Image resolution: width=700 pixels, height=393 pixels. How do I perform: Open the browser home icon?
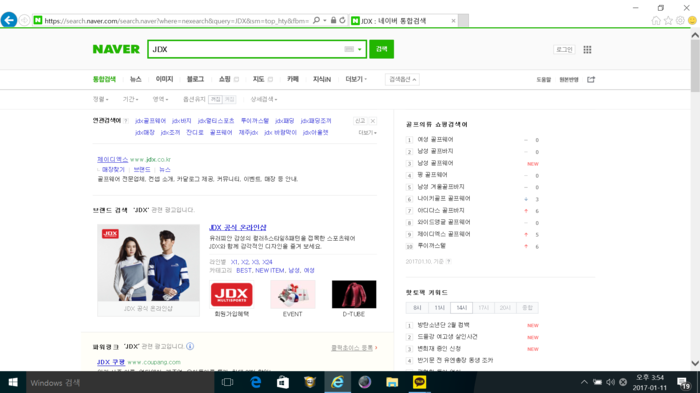(x=656, y=21)
